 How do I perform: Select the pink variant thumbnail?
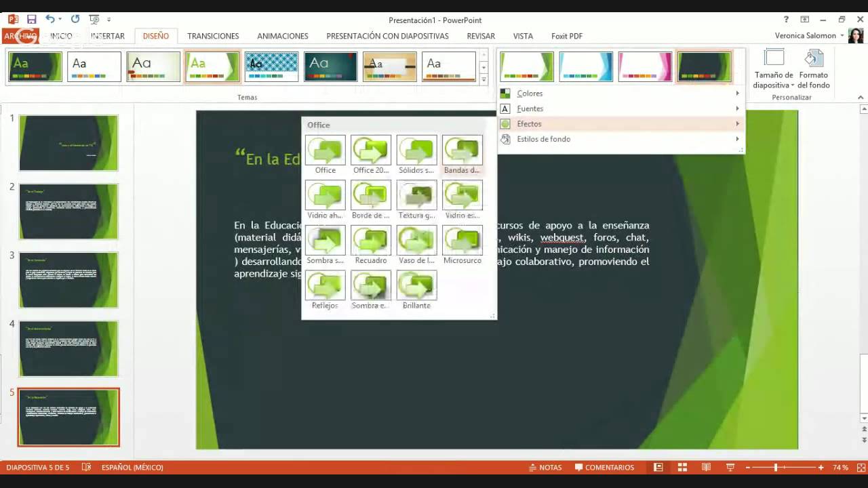[645, 66]
